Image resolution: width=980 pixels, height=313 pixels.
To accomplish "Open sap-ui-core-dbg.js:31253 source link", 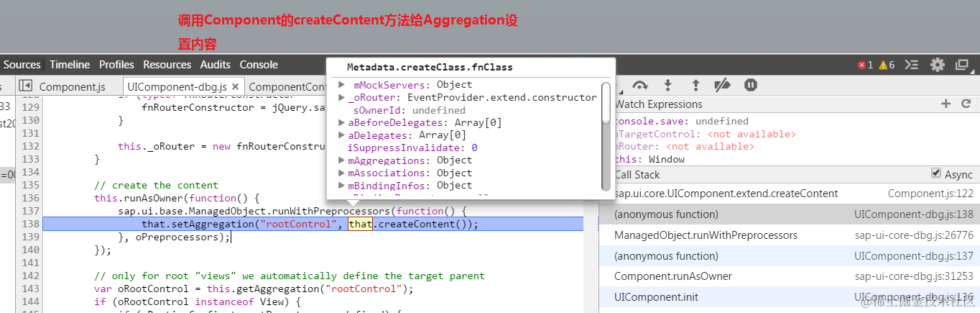I will (912, 276).
